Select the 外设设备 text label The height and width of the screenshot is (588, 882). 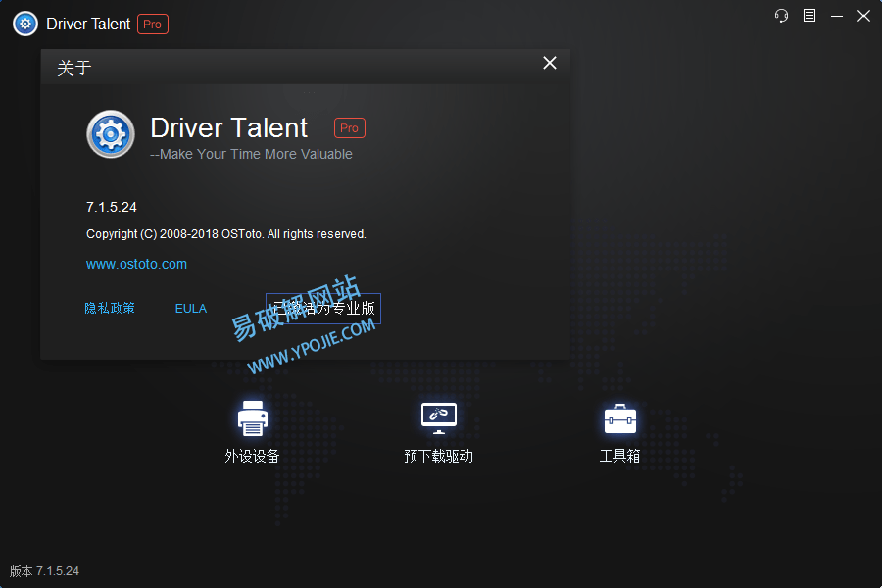[x=252, y=456]
